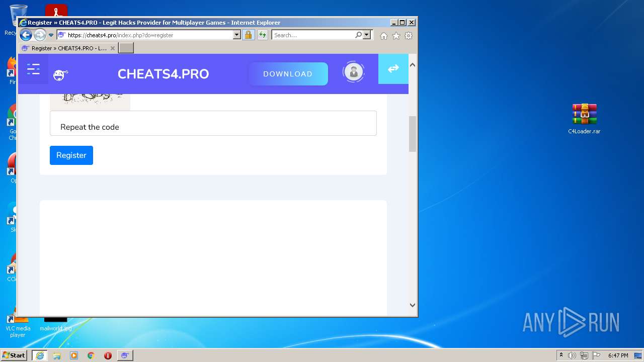Click the Show desktop button
The image size is (644, 362).
tap(638, 355)
